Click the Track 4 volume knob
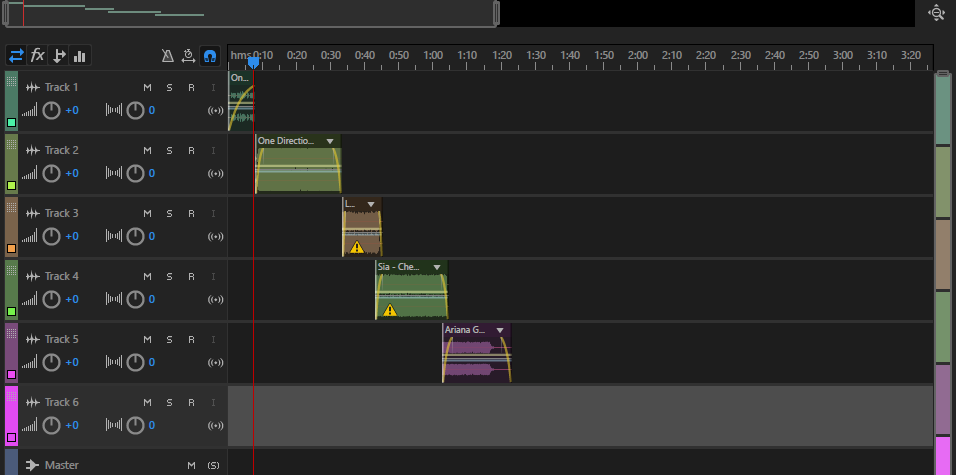 52,299
